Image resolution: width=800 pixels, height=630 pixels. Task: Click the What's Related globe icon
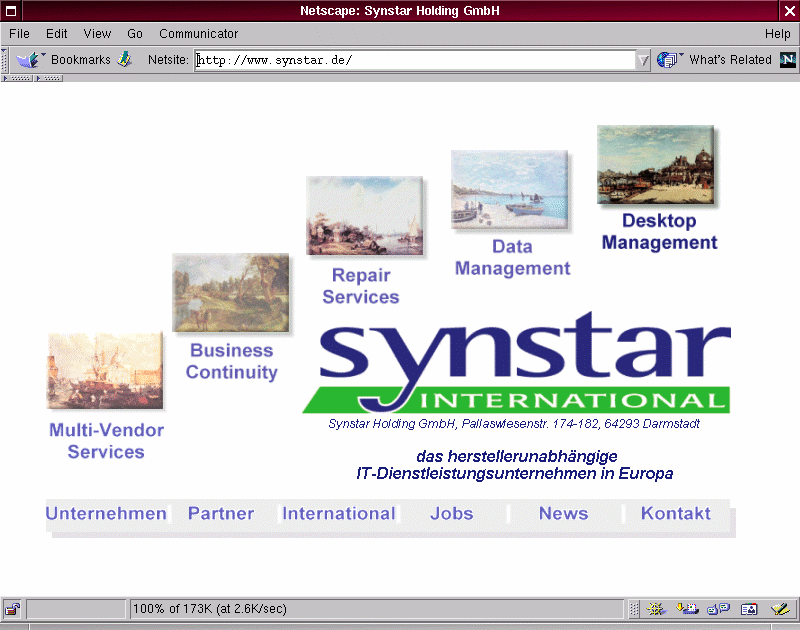(669, 60)
